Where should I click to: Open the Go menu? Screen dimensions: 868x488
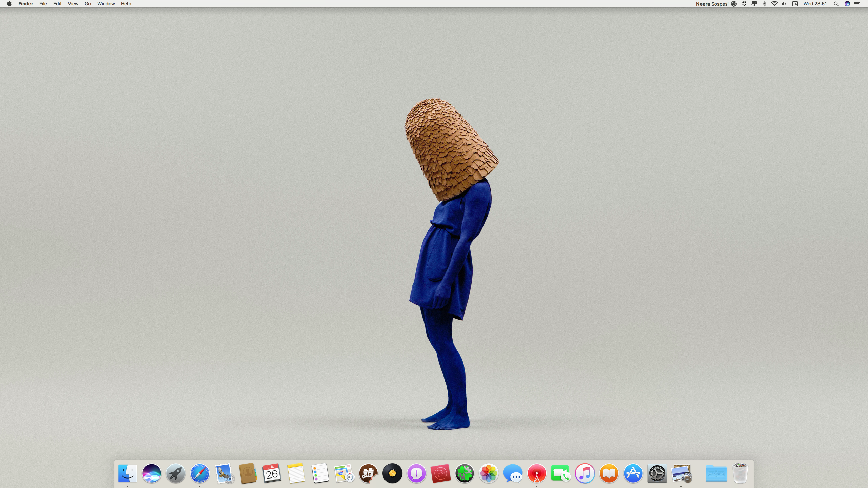point(87,4)
